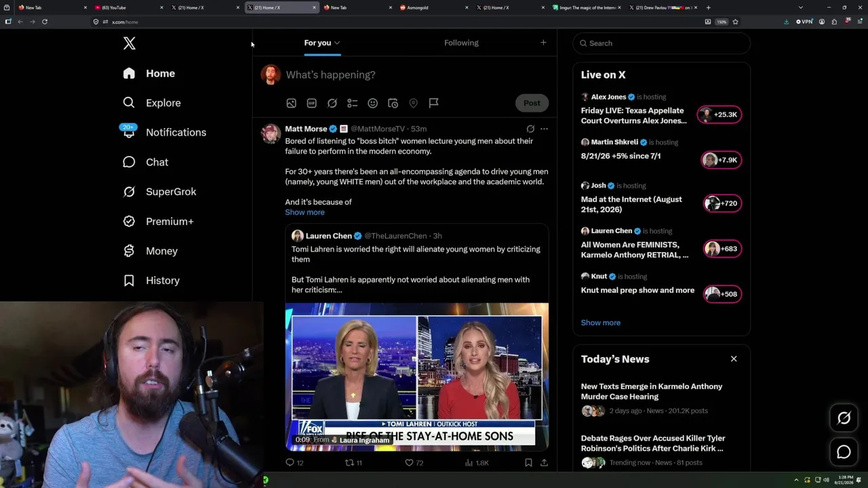
Task: Insert a GIF into the post
Action: (311, 103)
